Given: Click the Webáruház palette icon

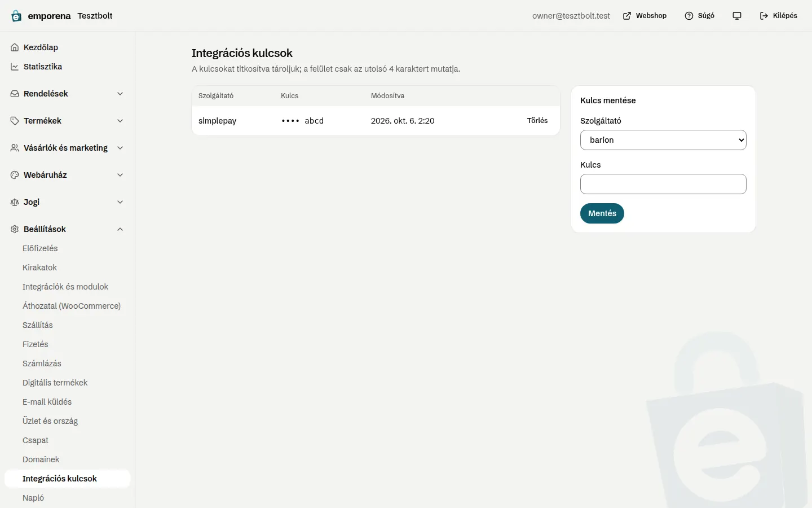Looking at the screenshot, I should click(15, 175).
